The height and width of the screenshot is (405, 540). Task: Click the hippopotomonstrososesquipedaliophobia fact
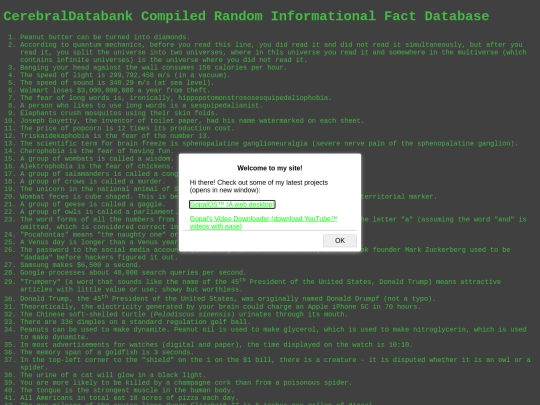click(176, 98)
